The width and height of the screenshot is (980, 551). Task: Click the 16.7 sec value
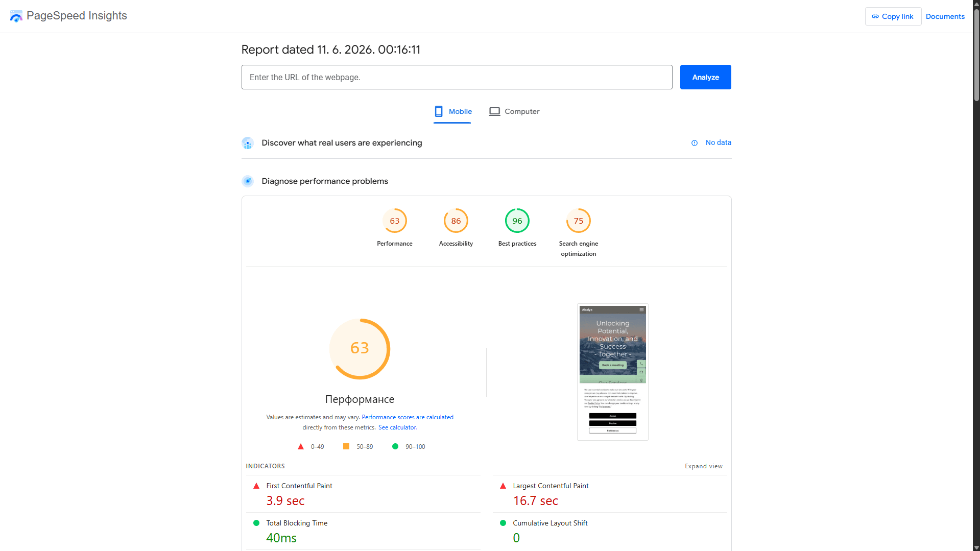(x=536, y=501)
